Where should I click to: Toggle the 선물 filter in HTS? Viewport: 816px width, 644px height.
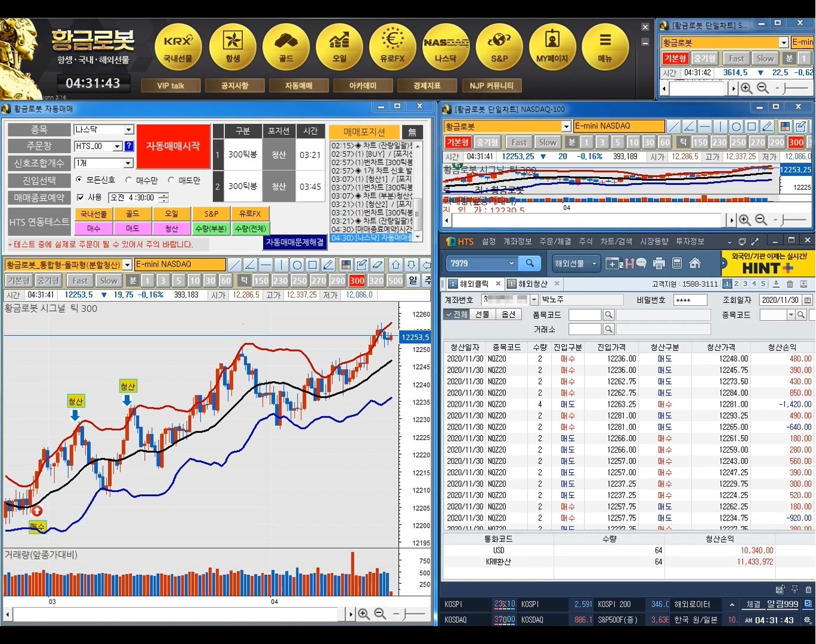coord(483,314)
